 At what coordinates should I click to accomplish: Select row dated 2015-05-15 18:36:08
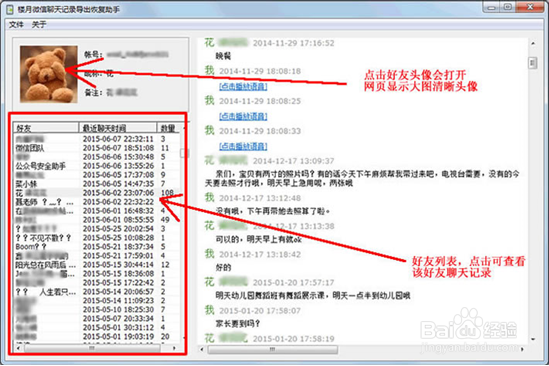[x=97, y=274]
